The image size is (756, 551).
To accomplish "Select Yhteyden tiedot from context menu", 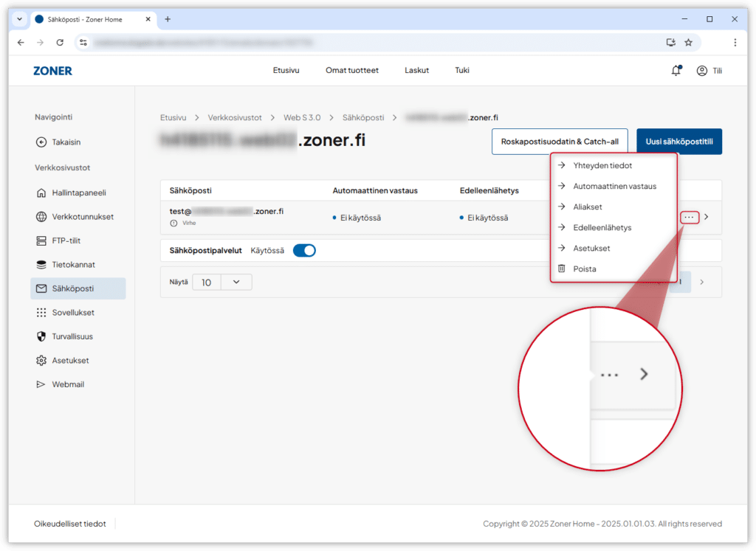I will [x=602, y=165].
